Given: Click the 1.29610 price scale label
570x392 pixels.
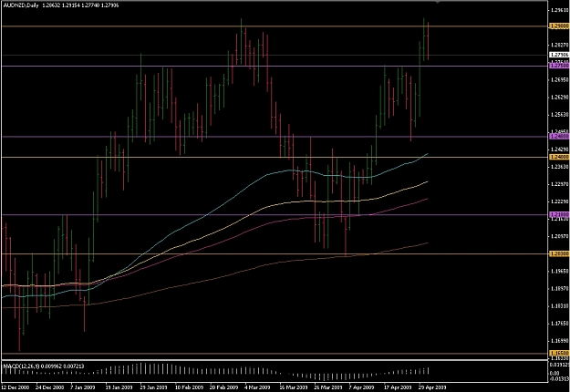Looking at the screenshot, I should click(x=560, y=10).
